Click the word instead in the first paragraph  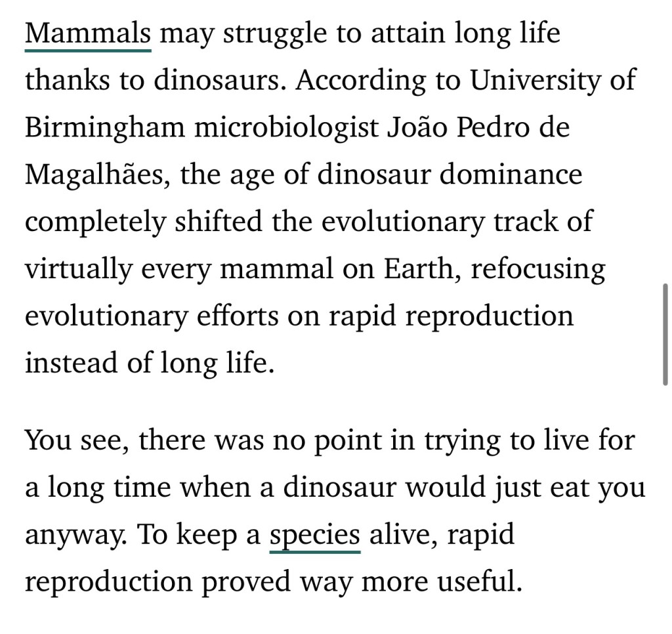(70, 363)
